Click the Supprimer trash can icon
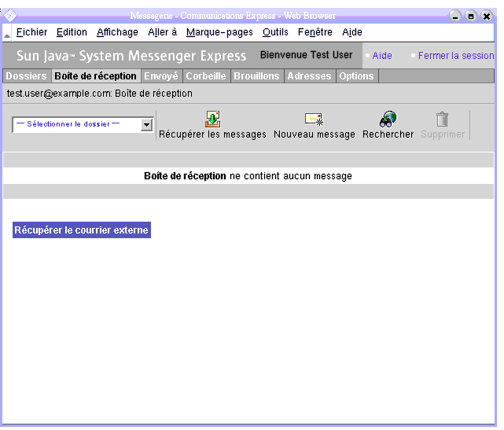The height and width of the screenshot is (430, 504). coord(443,119)
